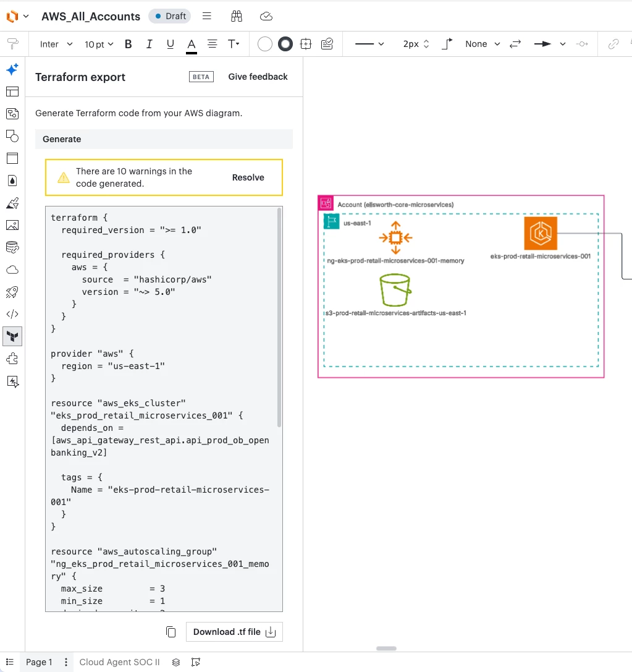
Task: Open the text options T dropdown
Action: (x=234, y=44)
